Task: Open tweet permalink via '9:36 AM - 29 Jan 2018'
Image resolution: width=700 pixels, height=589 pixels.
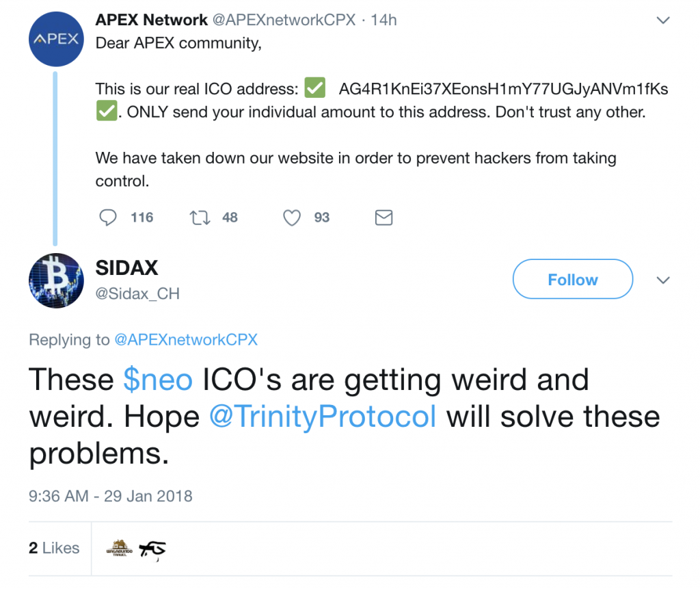Action: [x=110, y=496]
